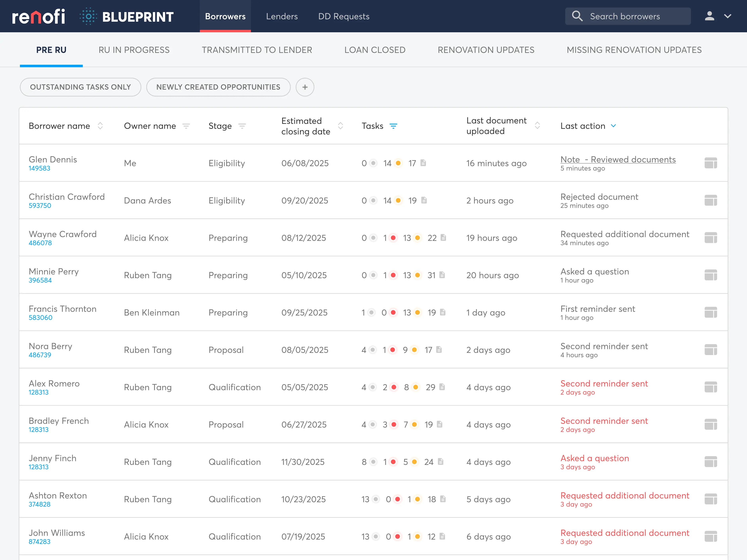Screen dimensions: 747x560
Task: Click red task dot in Wayne Crawford row
Action: point(393,238)
